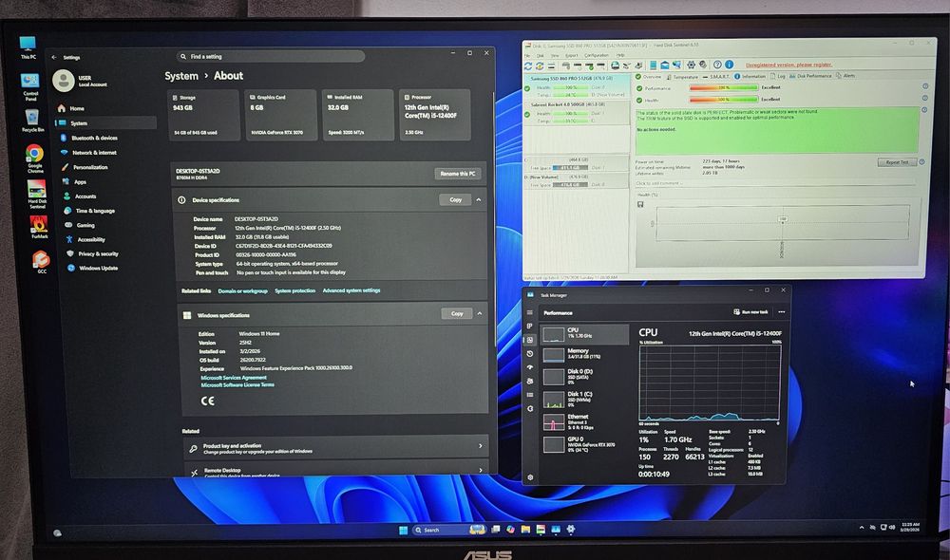Open This PC desktop icon
Screen dimensions: 950x560
click(x=28, y=47)
